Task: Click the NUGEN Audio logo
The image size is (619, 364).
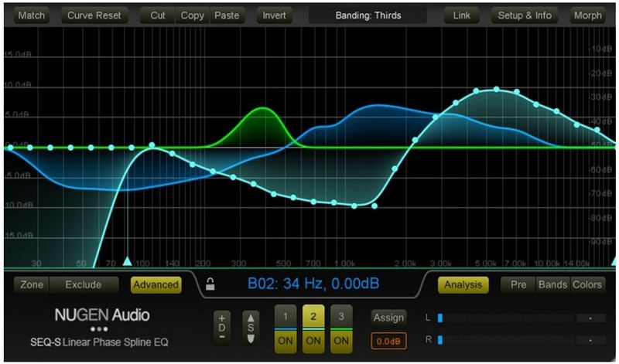Action: [102, 315]
